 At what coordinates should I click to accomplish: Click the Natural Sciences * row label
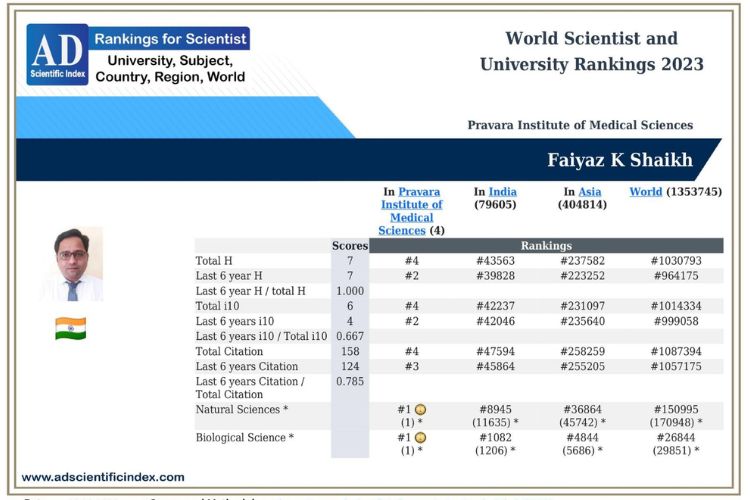coord(242,410)
